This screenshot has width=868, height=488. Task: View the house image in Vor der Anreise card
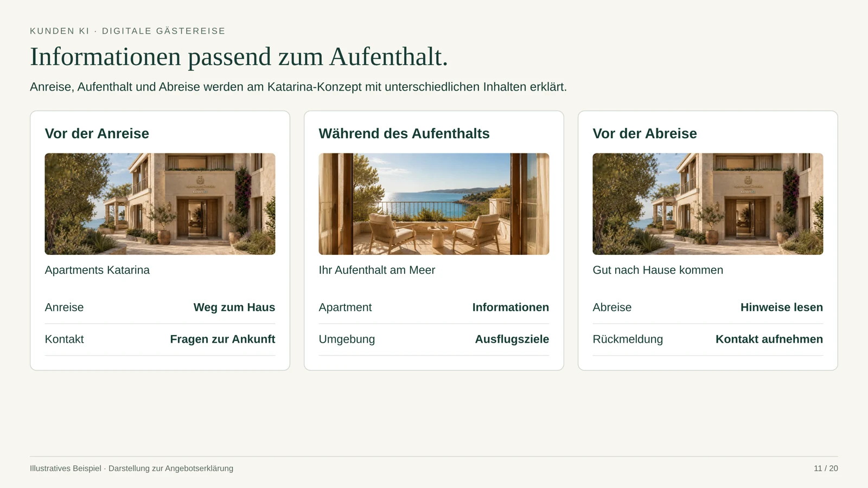tap(160, 204)
